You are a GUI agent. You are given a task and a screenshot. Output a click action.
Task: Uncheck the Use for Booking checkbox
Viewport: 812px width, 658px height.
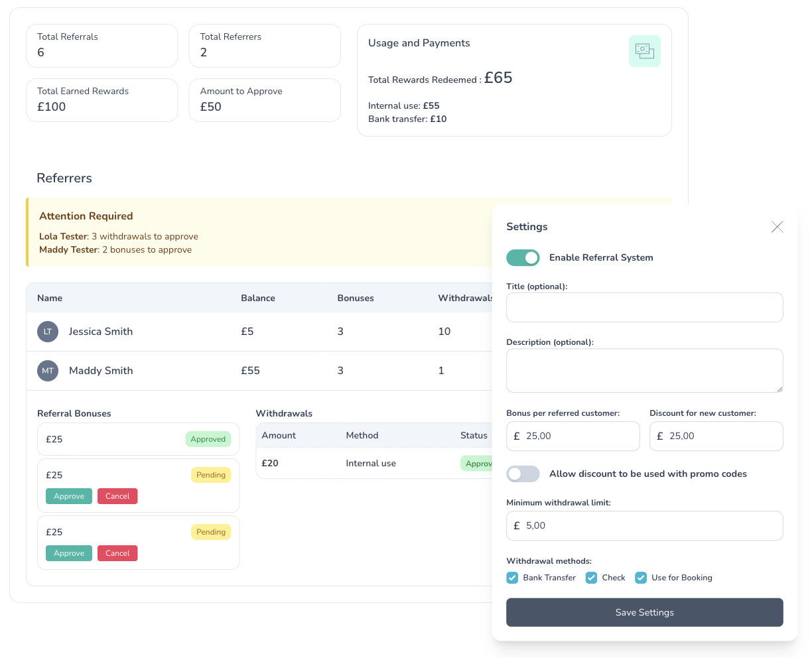[x=641, y=578]
